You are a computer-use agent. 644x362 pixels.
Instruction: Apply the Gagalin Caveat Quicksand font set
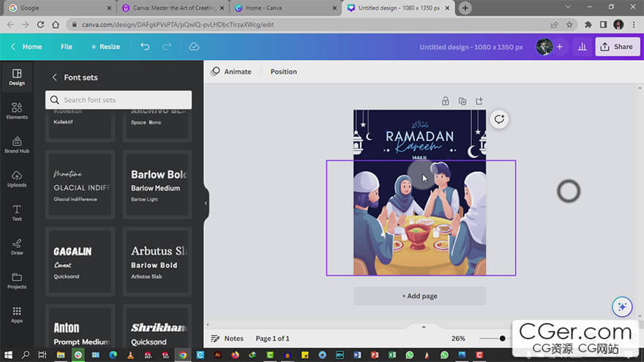click(80, 263)
